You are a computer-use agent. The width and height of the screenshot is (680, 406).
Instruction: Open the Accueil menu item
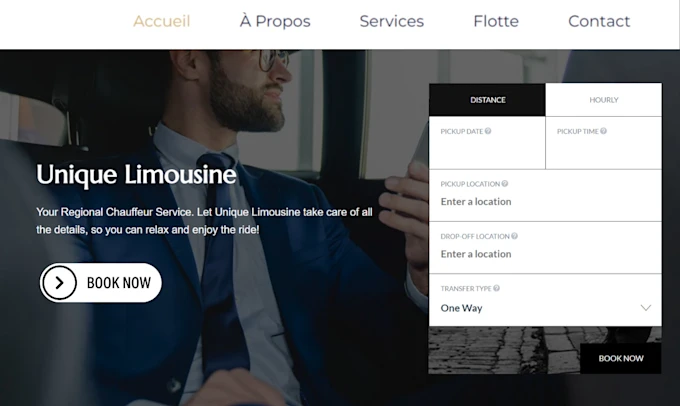[x=162, y=21]
